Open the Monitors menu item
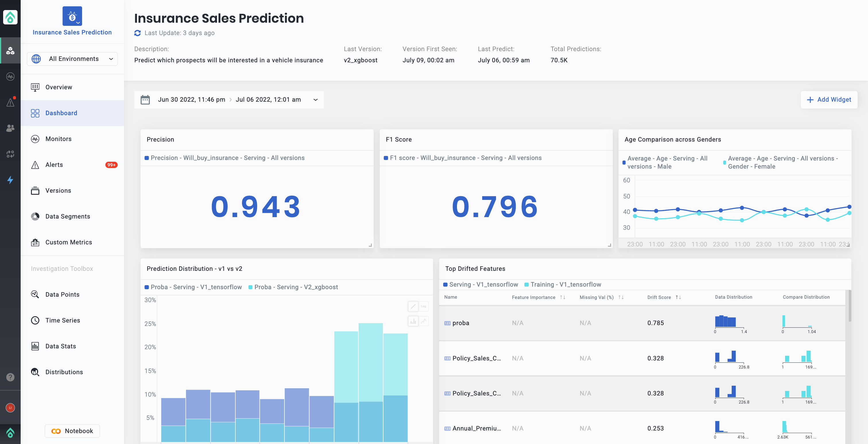Image resolution: width=868 pixels, height=444 pixels. coord(58,139)
